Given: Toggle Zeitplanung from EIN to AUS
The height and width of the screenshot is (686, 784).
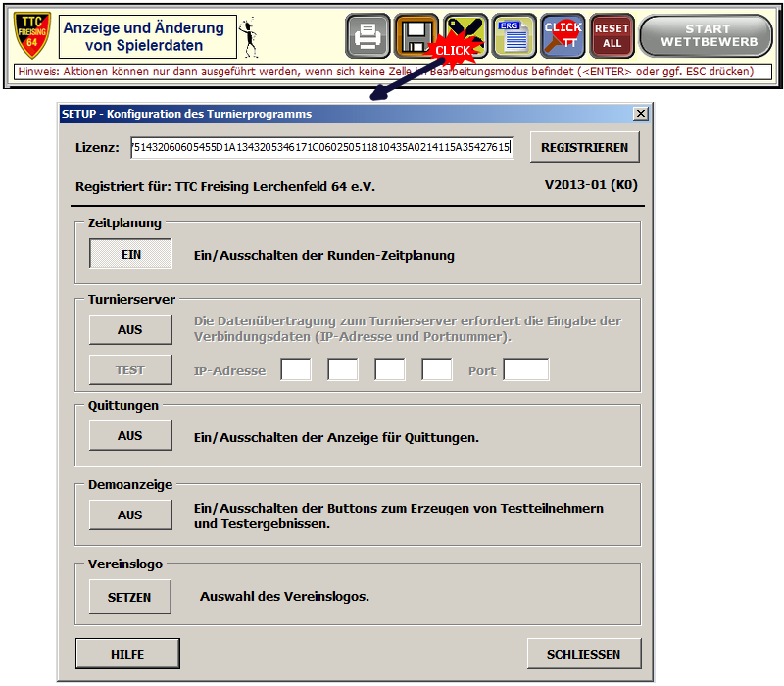Looking at the screenshot, I should click(x=129, y=253).
